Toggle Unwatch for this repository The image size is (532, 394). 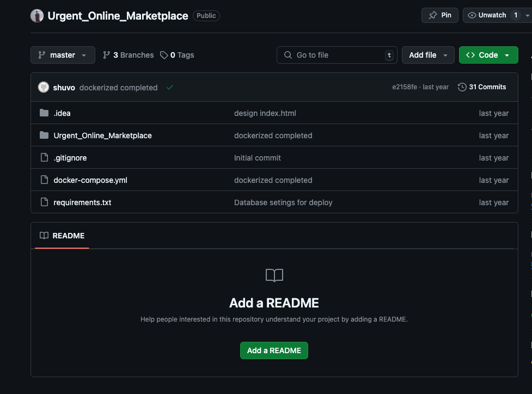point(487,15)
